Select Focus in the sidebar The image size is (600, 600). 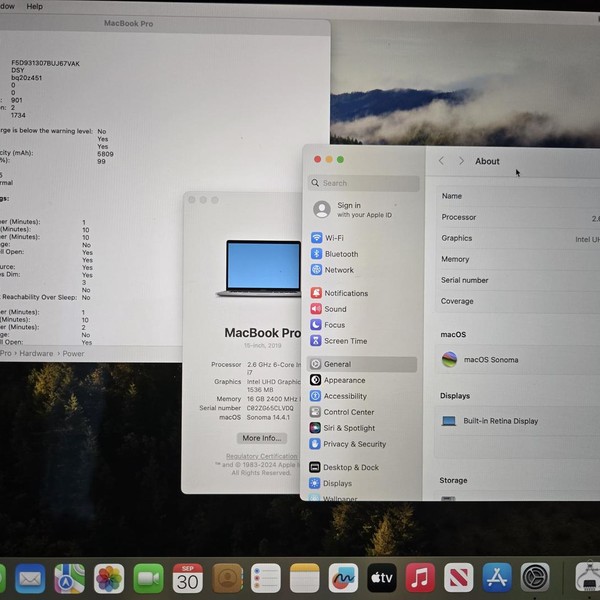click(x=328, y=325)
